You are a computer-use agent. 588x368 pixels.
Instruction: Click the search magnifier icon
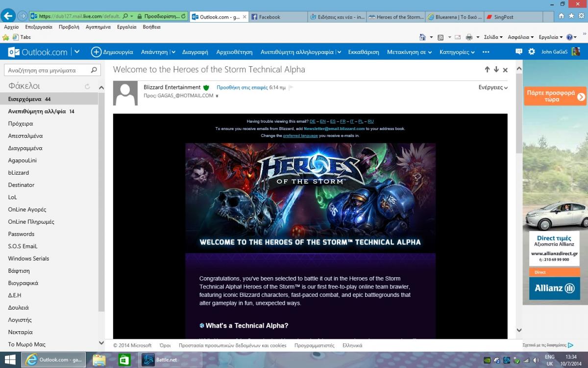pos(95,70)
